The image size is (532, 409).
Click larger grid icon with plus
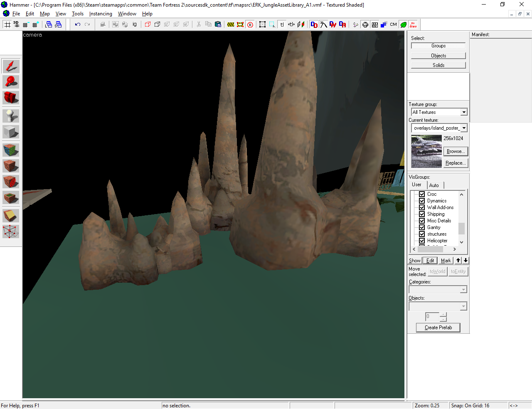click(35, 25)
